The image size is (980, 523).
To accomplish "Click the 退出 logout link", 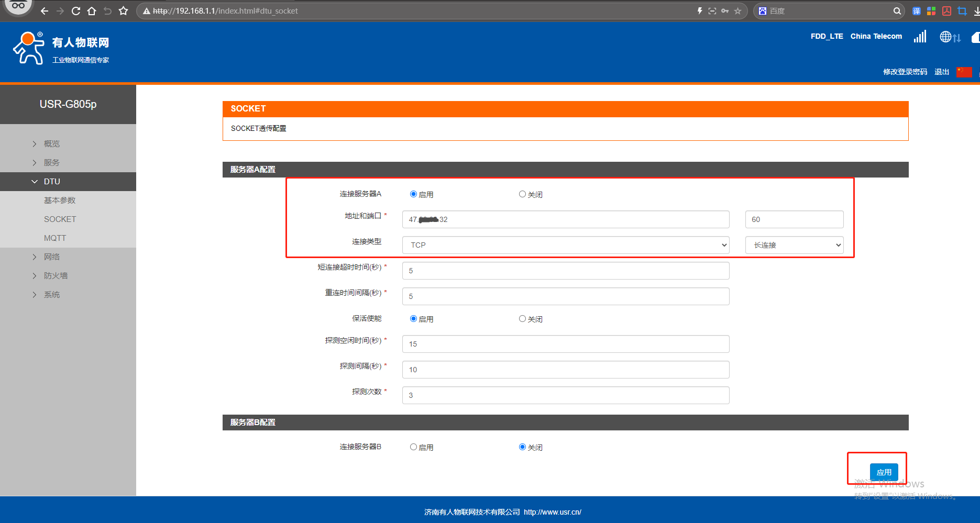I will 941,72.
